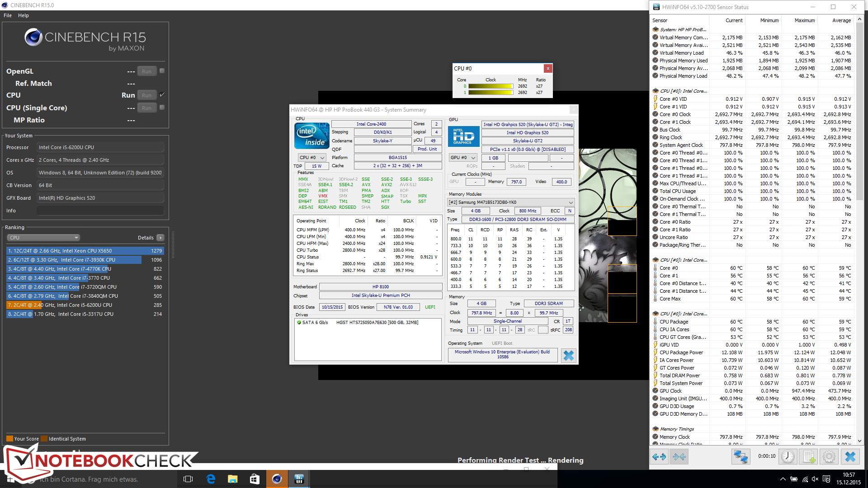This screenshot has width=868, height=488.
Task: Open Cinebench File menu
Action: (8, 15)
